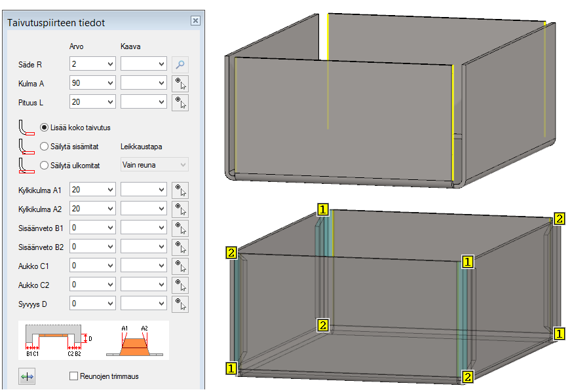This screenshot has height=392, width=574.
Task: Open the Leikkaustapa Vain reuna dropdown
Action: coord(154,165)
